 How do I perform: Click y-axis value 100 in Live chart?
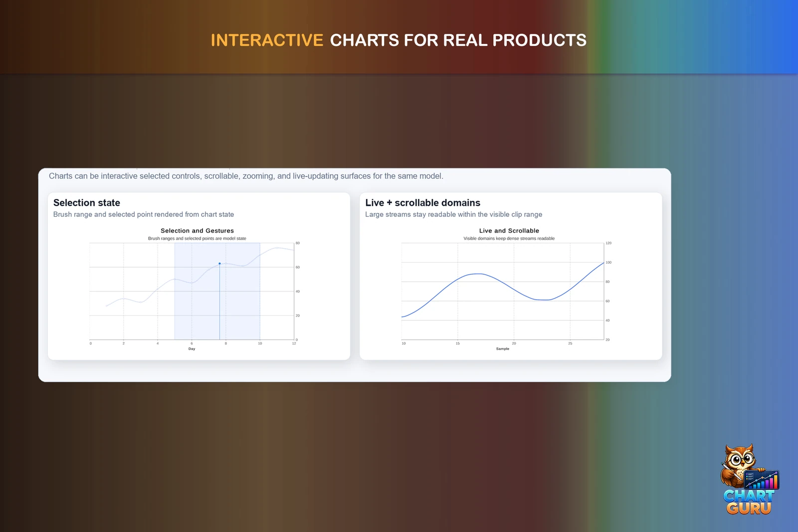click(608, 262)
